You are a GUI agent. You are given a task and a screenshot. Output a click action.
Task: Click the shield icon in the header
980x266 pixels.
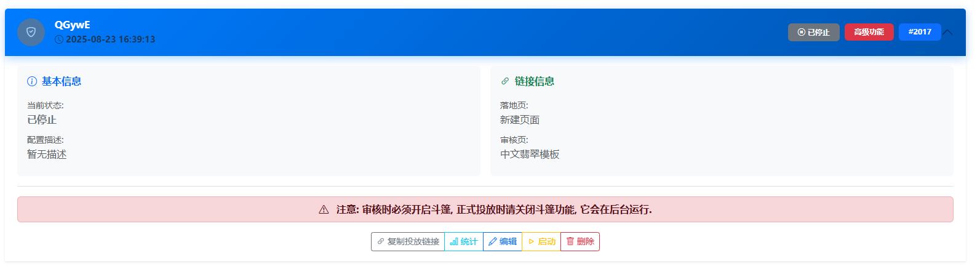[31, 32]
